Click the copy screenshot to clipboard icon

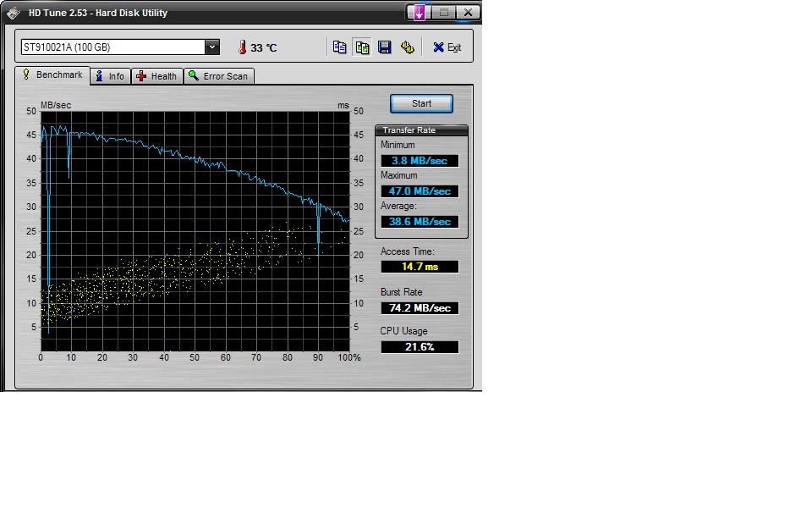pos(362,47)
